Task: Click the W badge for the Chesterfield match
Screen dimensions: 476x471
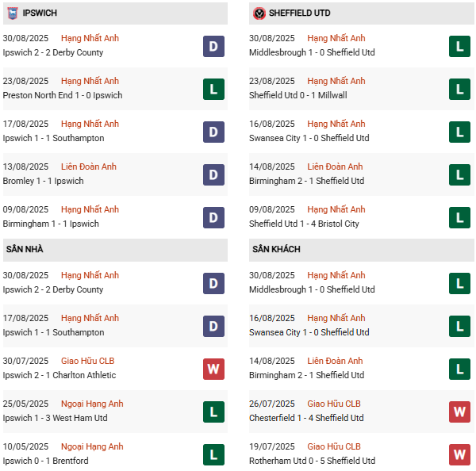Action: tap(459, 412)
